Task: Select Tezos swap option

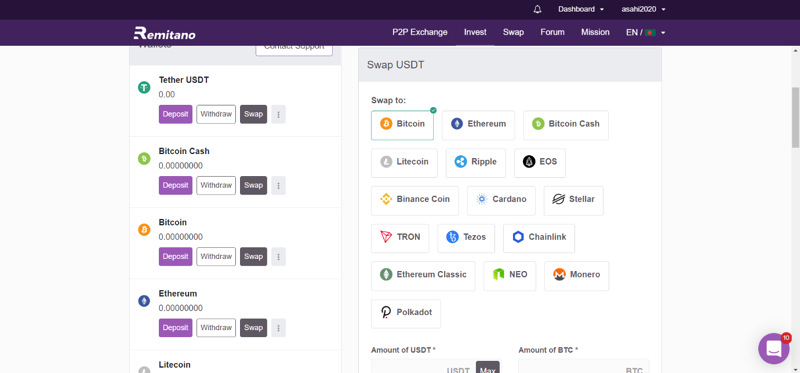Action: click(x=466, y=238)
